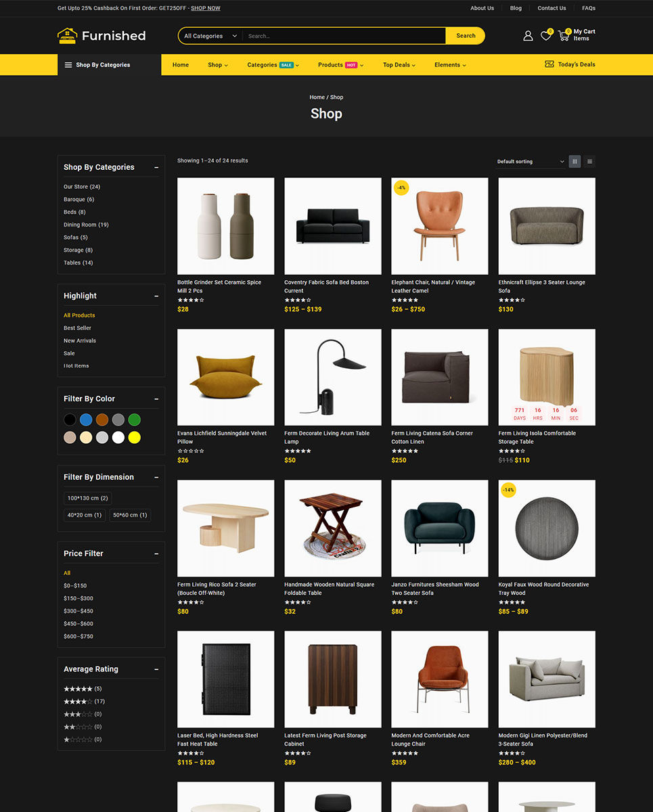Screen dimensions: 653x812
Task: Switch to list view layout
Action: pyautogui.click(x=589, y=162)
